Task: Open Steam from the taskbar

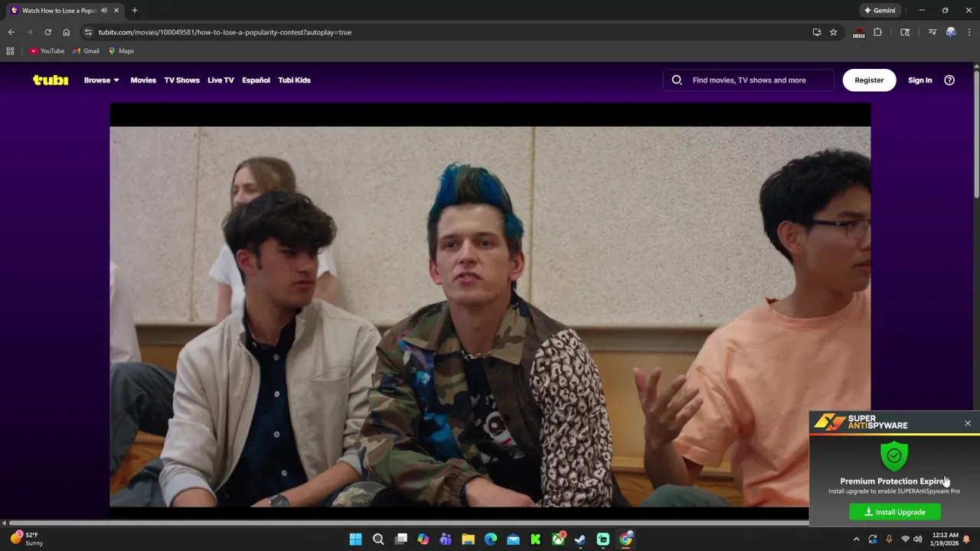Action: [x=580, y=540]
